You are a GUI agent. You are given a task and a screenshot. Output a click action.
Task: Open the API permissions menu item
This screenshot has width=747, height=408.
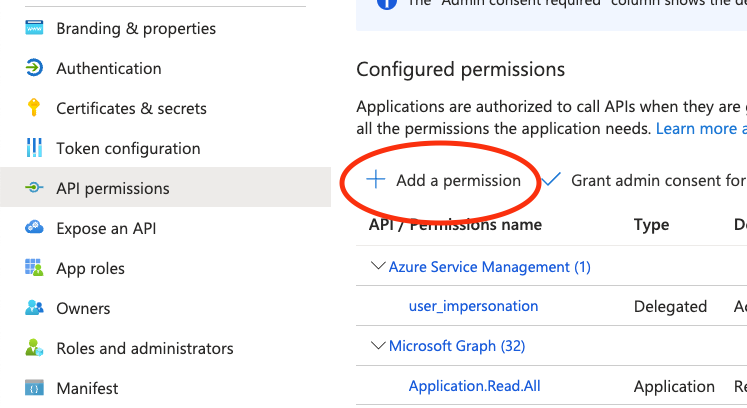click(165, 187)
